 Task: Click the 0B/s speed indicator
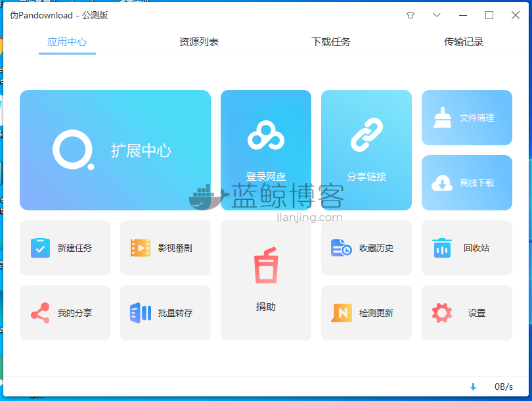tap(504, 387)
